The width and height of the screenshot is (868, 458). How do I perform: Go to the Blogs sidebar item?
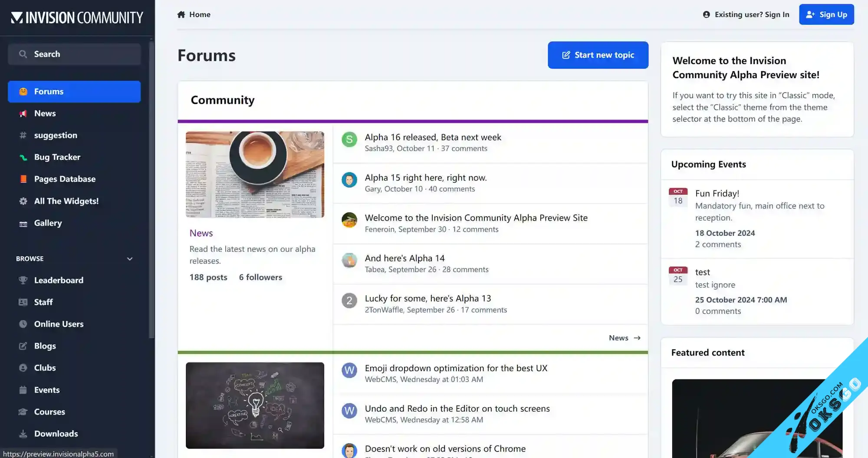pos(45,346)
